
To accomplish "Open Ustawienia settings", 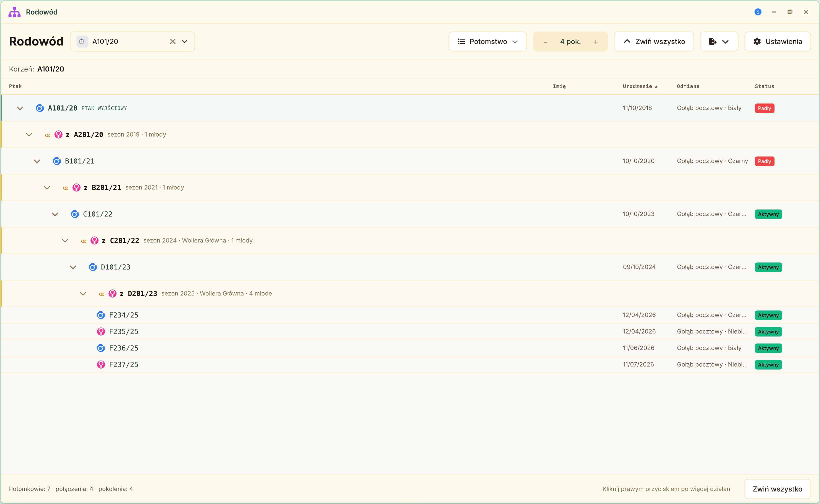I will (777, 41).
